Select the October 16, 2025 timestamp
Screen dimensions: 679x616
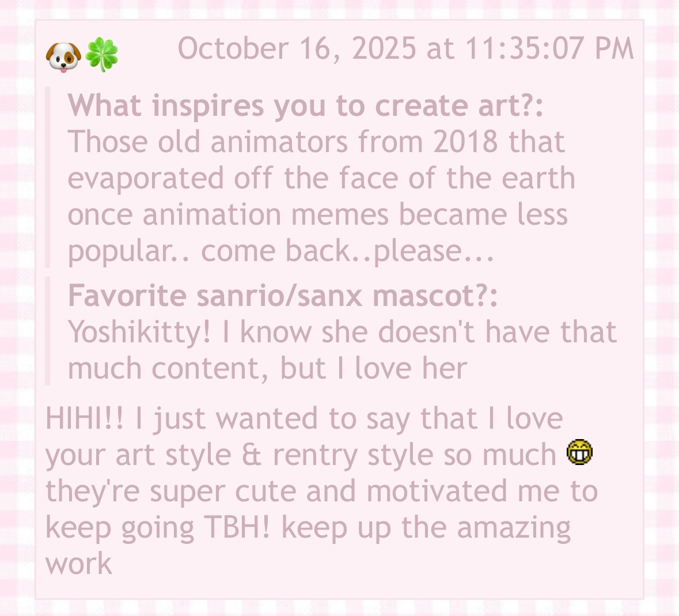[406, 48]
